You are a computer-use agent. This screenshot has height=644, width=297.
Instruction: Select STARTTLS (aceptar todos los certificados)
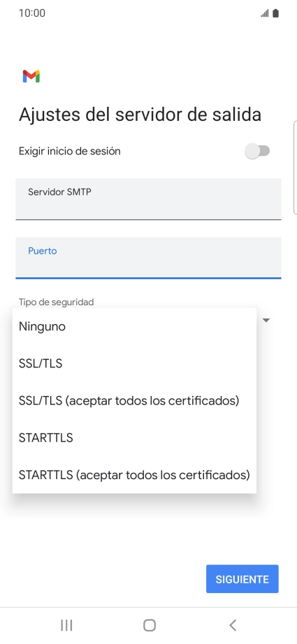click(134, 475)
